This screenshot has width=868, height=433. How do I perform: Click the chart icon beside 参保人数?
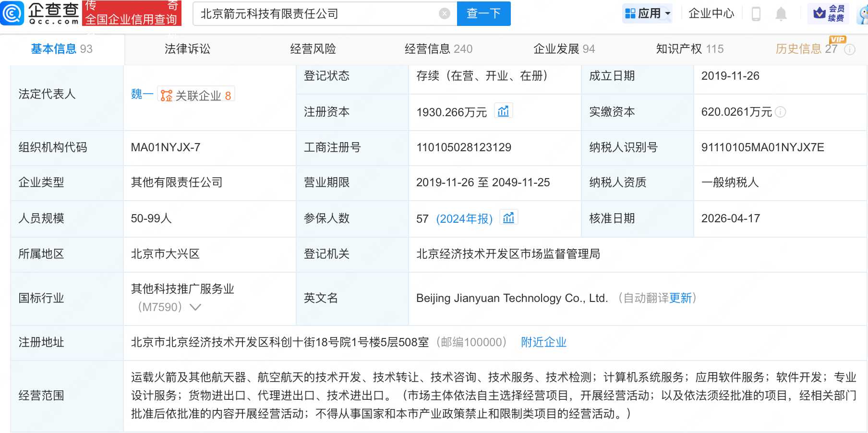(x=508, y=217)
